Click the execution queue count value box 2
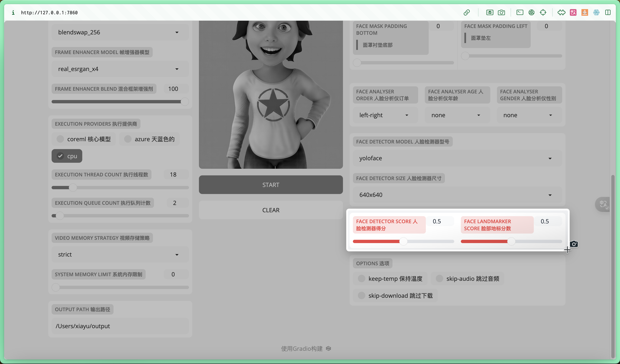Viewport: 620px width, 364px height. (x=177, y=203)
